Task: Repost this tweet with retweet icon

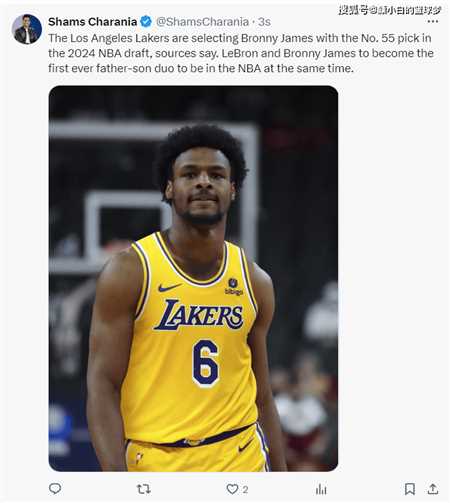Action: click(x=144, y=489)
